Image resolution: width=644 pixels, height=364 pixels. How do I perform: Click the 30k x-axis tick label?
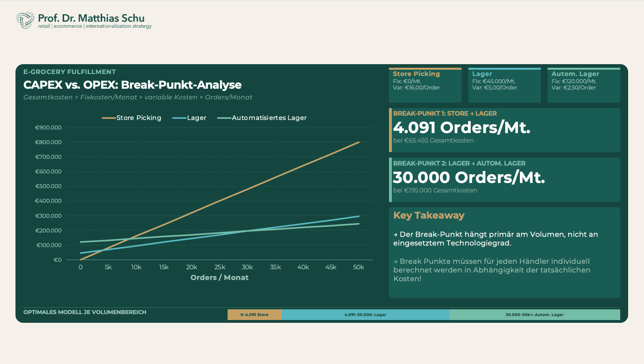247,267
